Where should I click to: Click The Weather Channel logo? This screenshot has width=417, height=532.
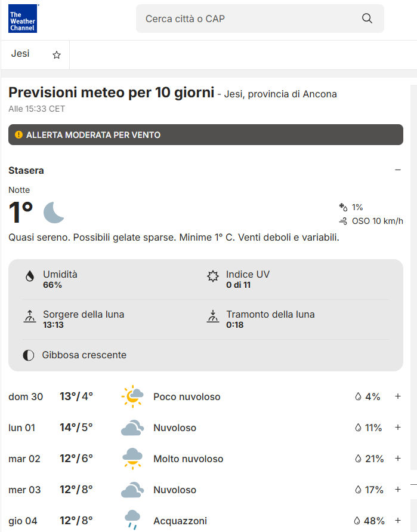click(23, 18)
